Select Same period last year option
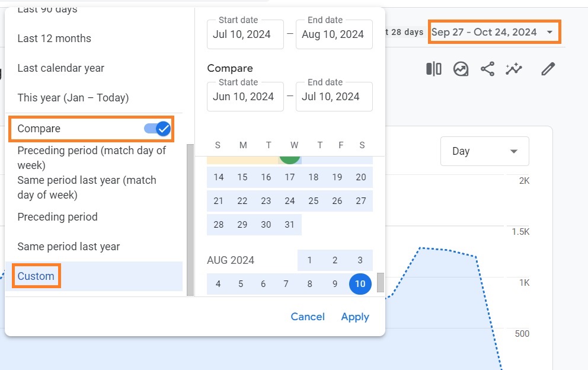588x370 pixels. tap(68, 247)
